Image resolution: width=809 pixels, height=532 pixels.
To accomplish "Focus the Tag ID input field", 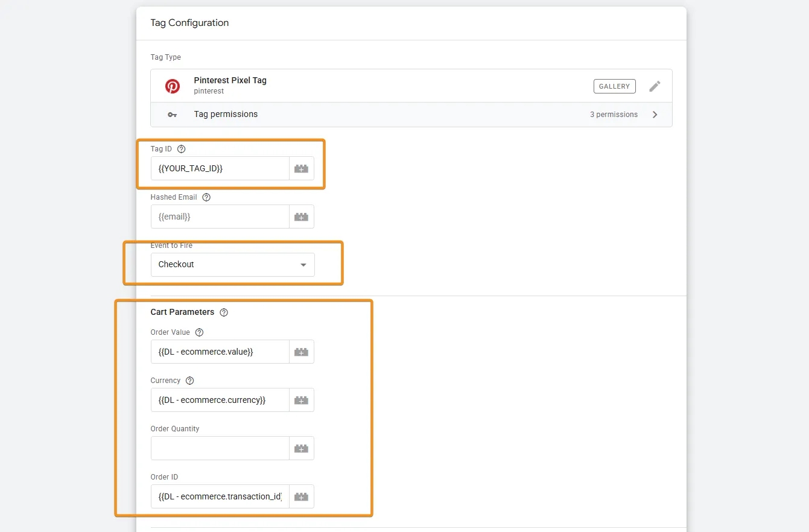I will (x=220, y=168).
